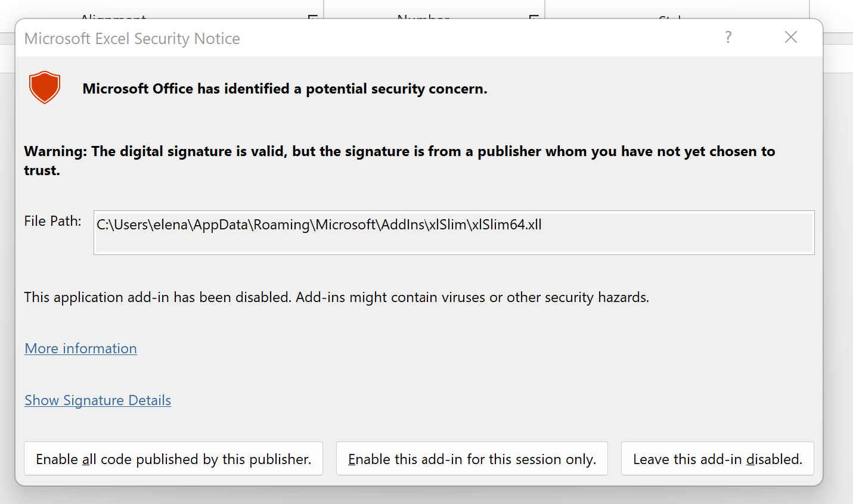
Task: Click the orange security shield icon
Action: tap(45, 88)
